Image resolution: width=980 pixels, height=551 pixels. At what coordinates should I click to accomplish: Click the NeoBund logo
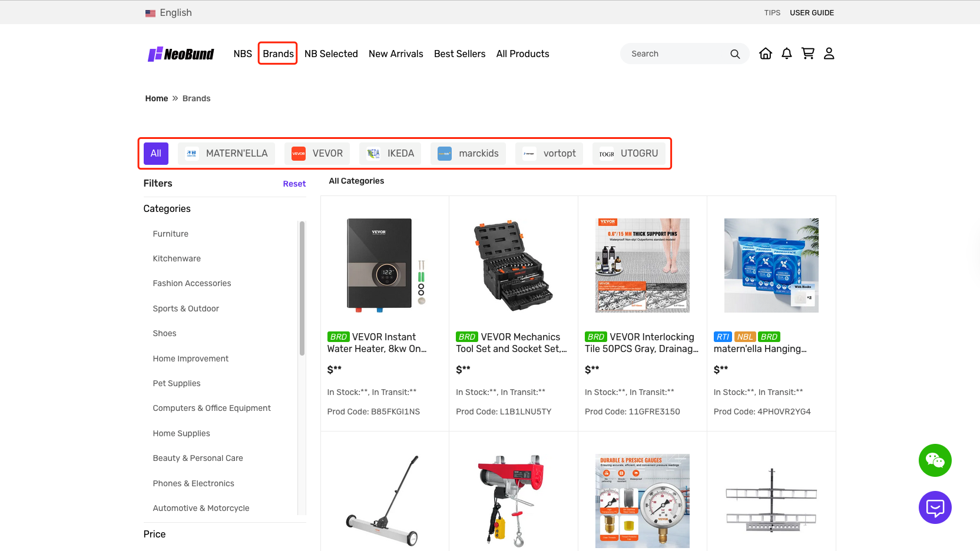[181, 54]
